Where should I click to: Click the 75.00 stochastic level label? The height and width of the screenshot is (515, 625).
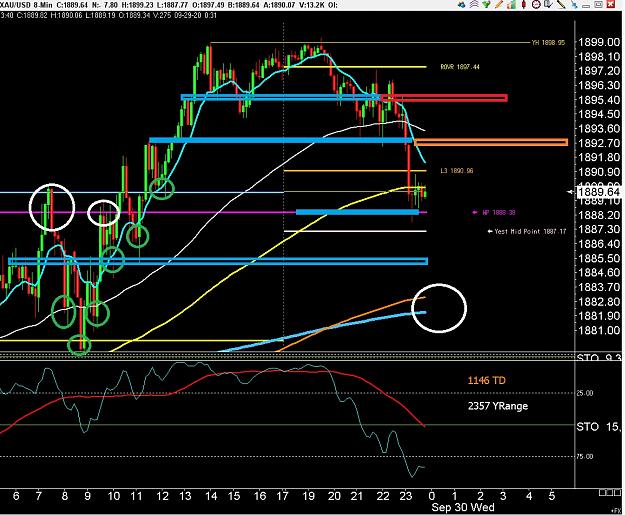coord(585,456)
